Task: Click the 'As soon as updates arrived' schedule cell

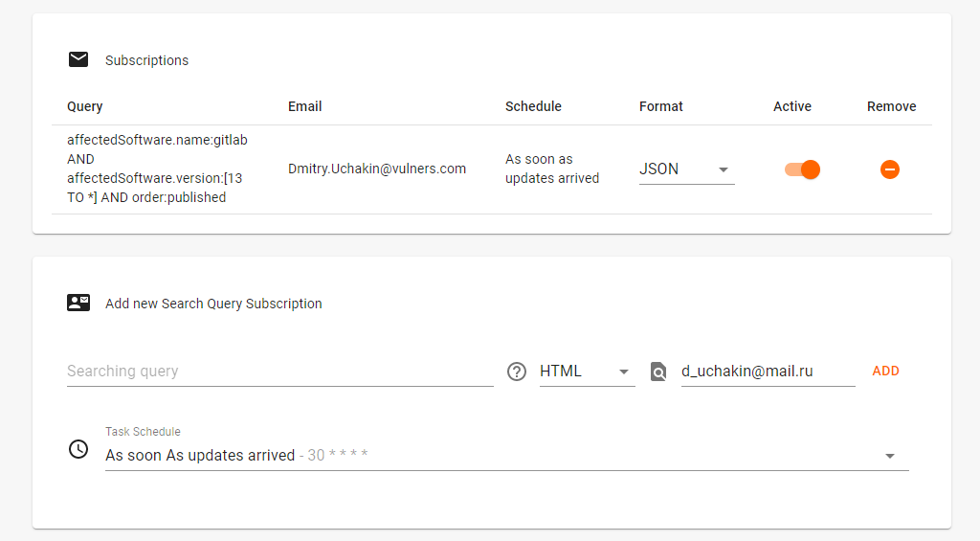Action: [552, 169]
